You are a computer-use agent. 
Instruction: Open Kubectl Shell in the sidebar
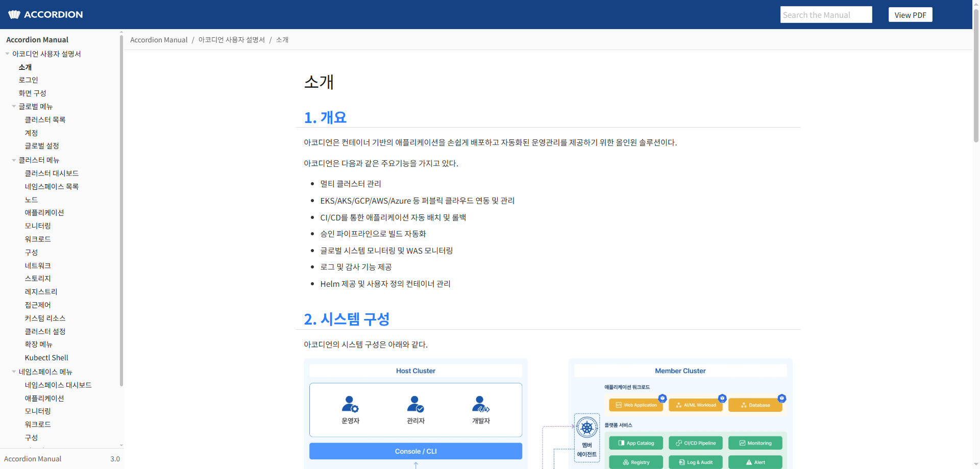pos(46,358)
